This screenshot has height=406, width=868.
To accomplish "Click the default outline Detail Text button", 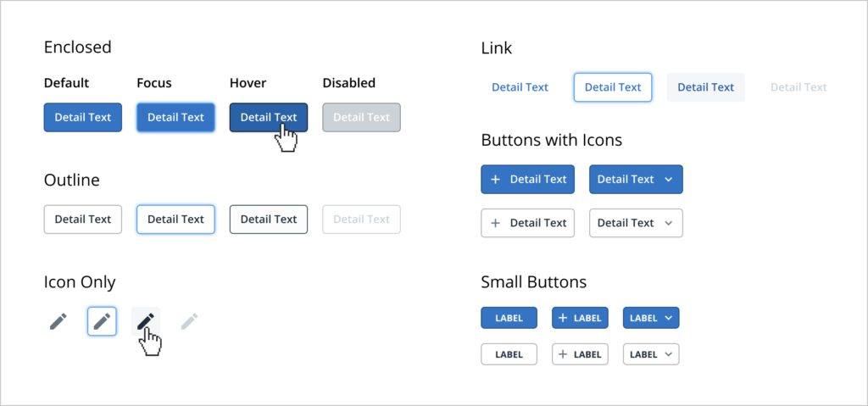I will [x=83, y=220].
